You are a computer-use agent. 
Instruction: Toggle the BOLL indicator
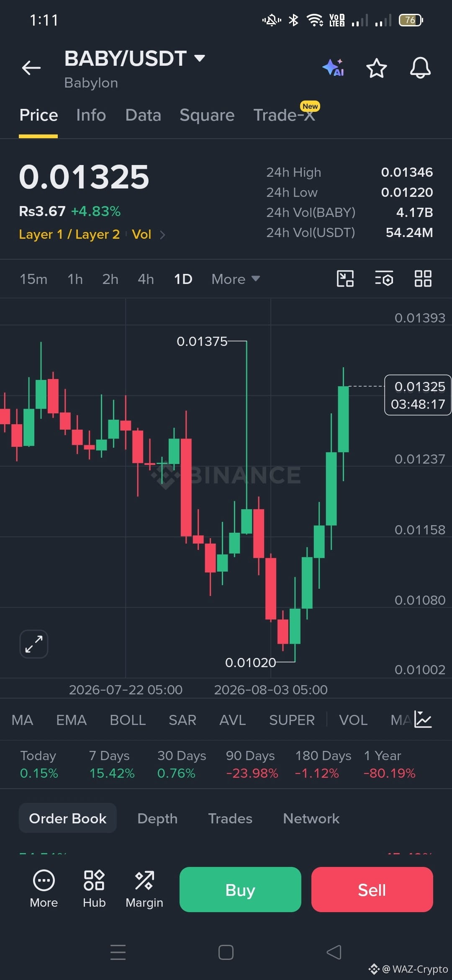tap(128, 720)
